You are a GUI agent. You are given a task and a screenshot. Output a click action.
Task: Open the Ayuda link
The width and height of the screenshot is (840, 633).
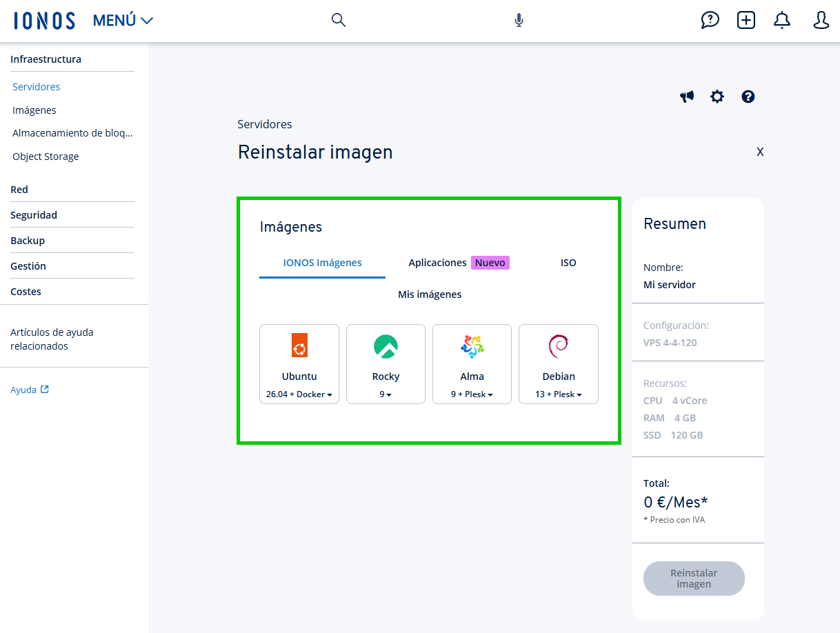[x=23, y=390]
